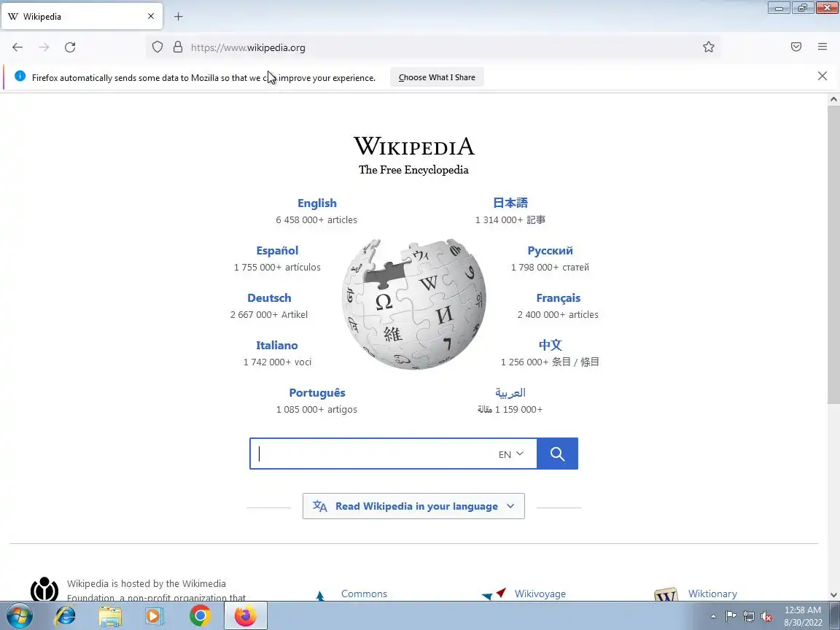Screen dimensions: 840x630
Task: Open network status tray icon
Action: tap(749, 617)
